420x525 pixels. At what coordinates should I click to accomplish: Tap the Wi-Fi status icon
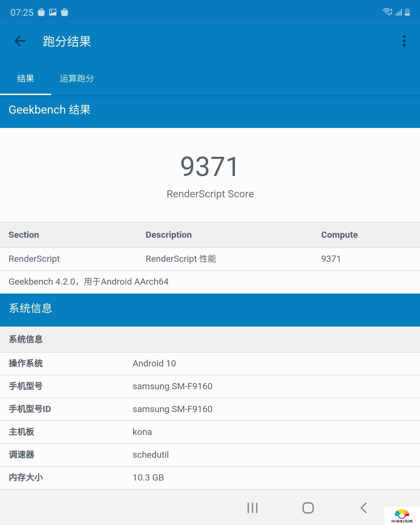click(387, 12)
